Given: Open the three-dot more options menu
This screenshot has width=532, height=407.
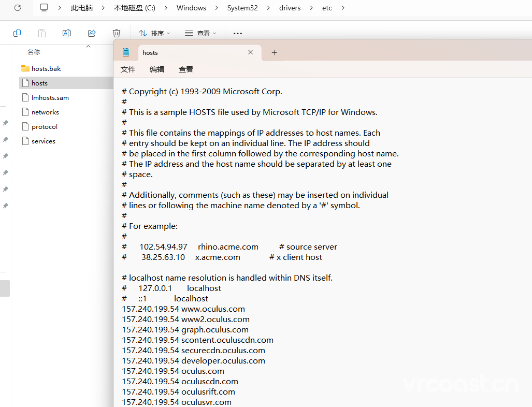Looking at the screenshot, I should tap(237, 33).
